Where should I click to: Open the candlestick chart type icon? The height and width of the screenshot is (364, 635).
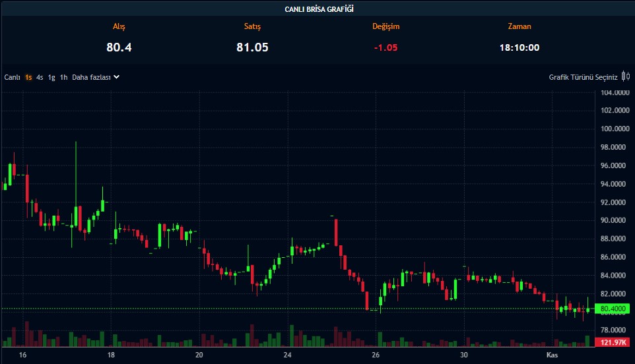tap(626, 76)
